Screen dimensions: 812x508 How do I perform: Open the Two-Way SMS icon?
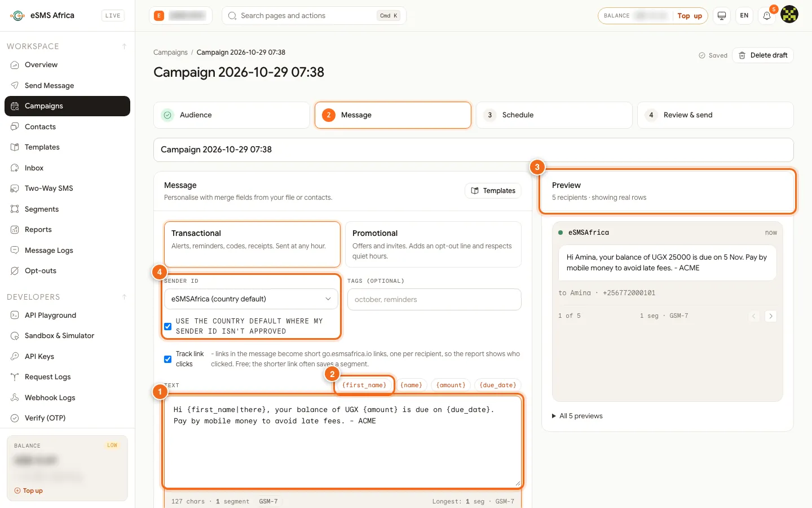tap(15, 189)
